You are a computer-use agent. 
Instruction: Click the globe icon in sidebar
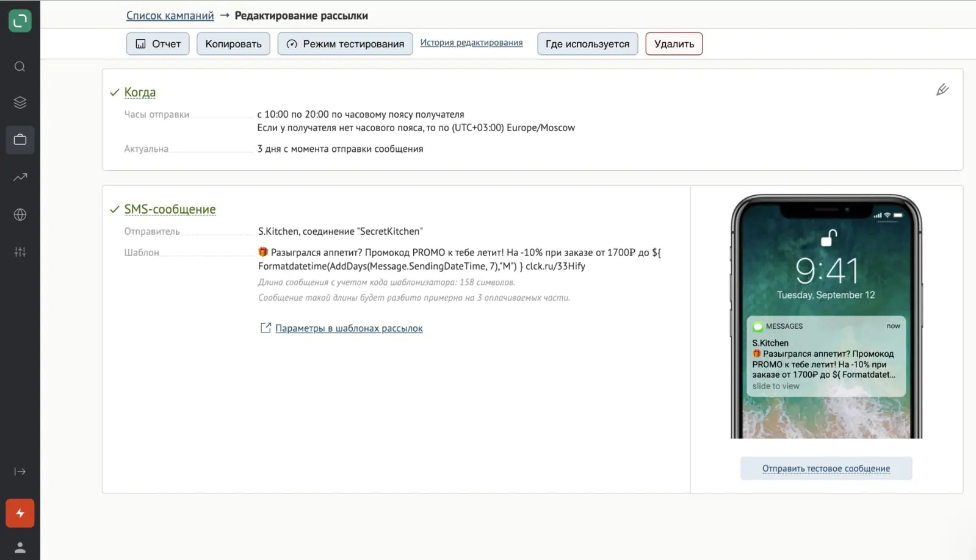coord(20,215)
